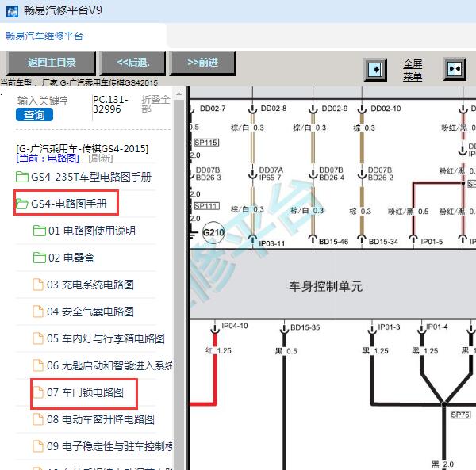Go back with the <<后退 button
The width and height of the screenshot is (476, 470).
tap(133, 63)
